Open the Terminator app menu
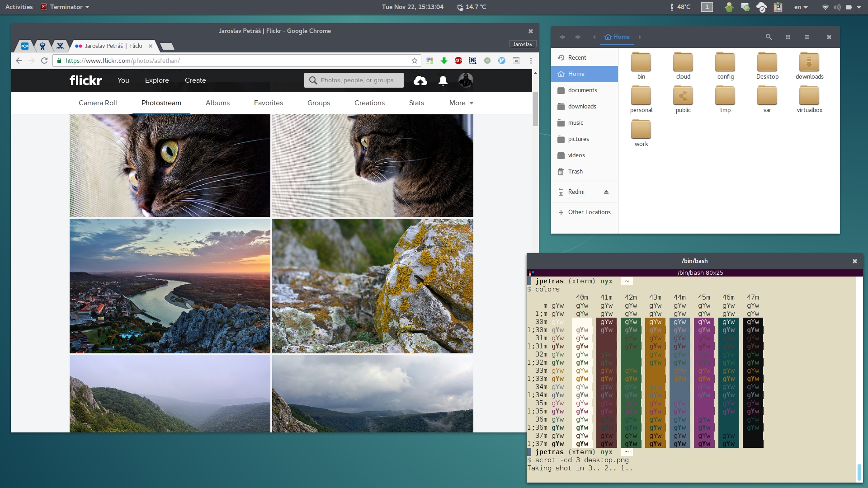The height and width of the screenshot is (488, 868). coord(65,7)
